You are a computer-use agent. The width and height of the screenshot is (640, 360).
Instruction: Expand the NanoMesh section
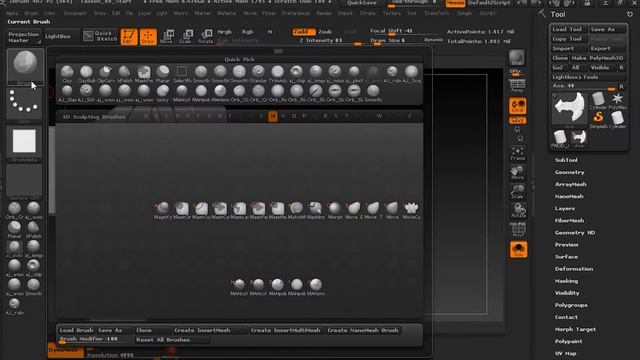(x=569, y=196)
